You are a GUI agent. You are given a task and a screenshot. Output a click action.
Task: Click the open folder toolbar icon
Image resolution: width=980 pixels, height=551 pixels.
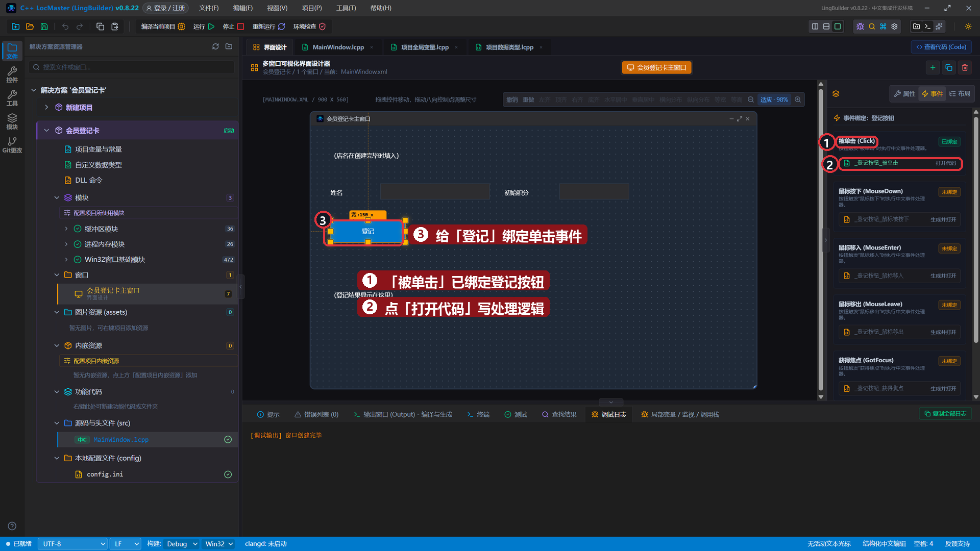pyautogui.click(x=30, y=27)
